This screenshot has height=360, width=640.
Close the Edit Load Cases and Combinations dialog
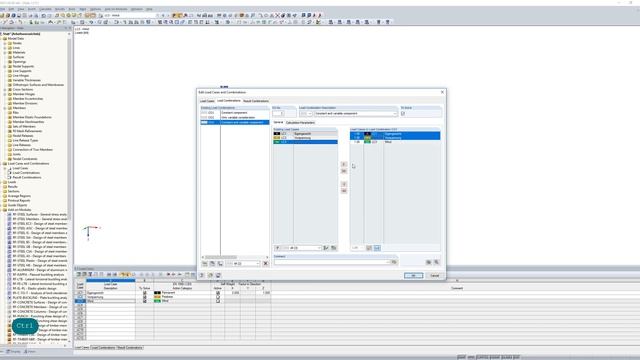pyautogui.click(x=442, y=92)
